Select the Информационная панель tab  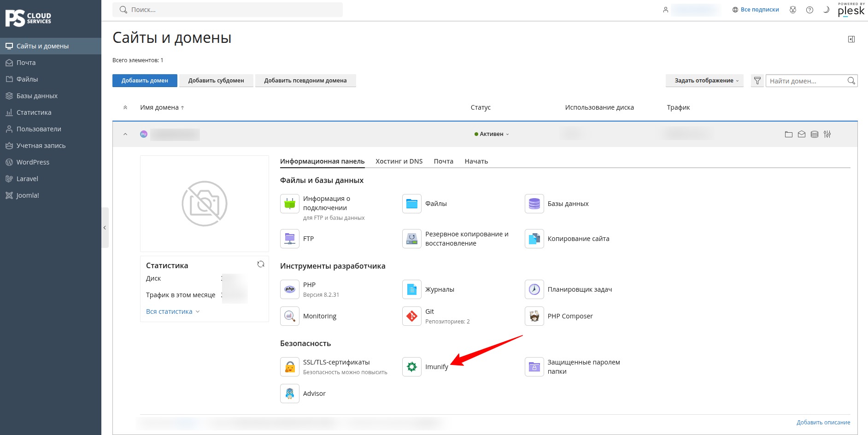[x=323, y=161]
